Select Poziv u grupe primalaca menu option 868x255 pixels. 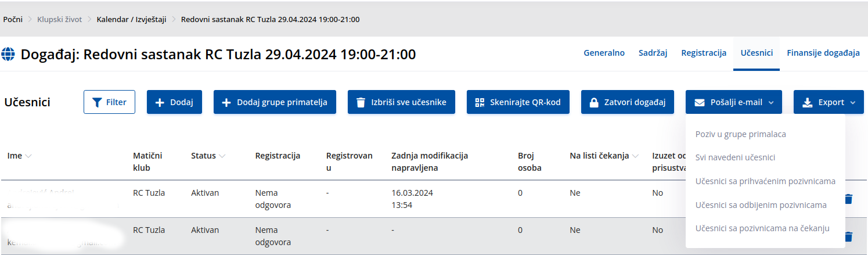[x=740, y=134]
